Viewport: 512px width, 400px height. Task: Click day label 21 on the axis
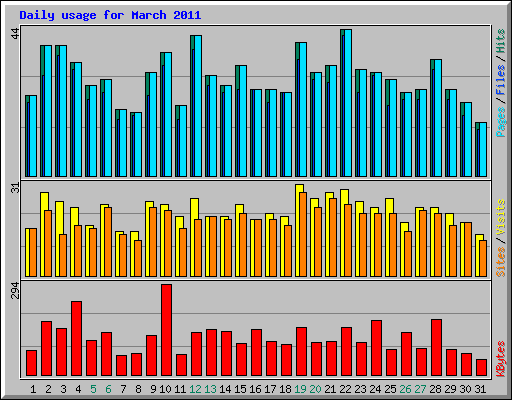[x=330, y=389]
